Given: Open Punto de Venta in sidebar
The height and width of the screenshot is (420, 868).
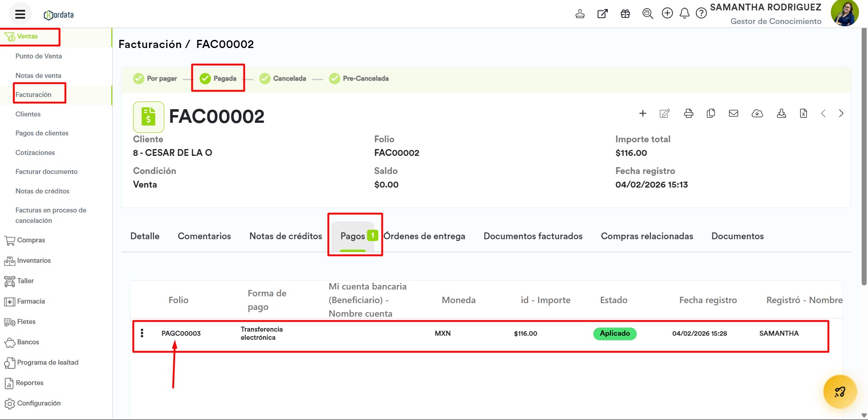Looking at the screenshot, I should [38, 56].
